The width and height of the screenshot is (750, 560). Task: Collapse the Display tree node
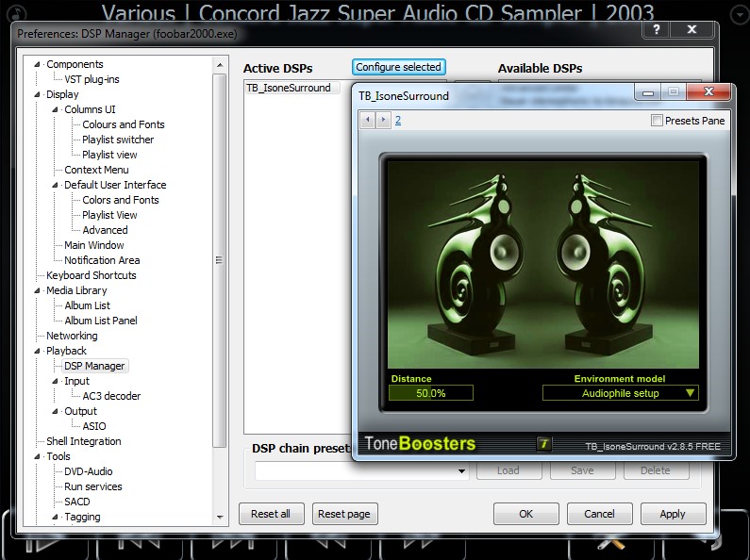38,94
